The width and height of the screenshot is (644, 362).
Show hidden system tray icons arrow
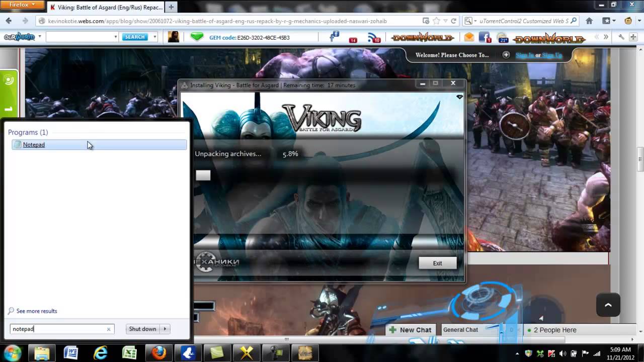(517, 353)
